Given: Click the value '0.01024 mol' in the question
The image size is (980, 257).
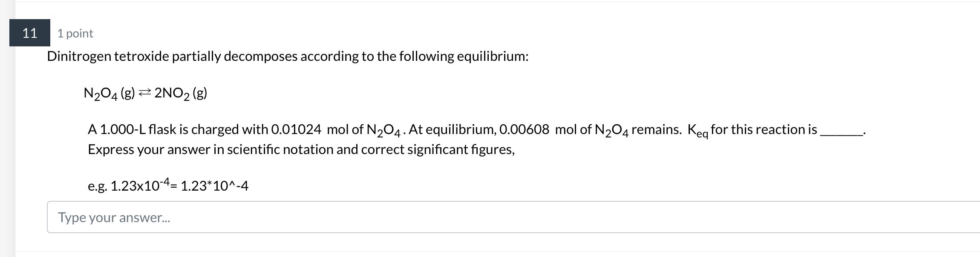Looking at the screenshot, I should [x=298, y=130].
